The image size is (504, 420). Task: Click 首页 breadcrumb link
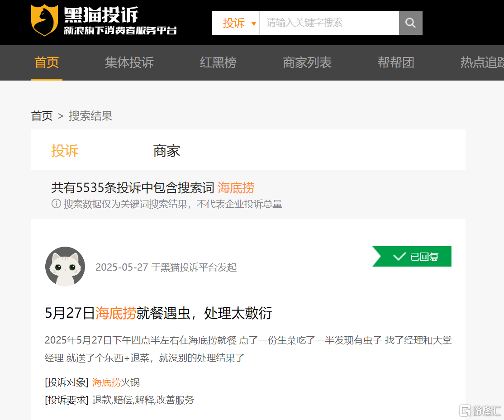click(42, 116)
